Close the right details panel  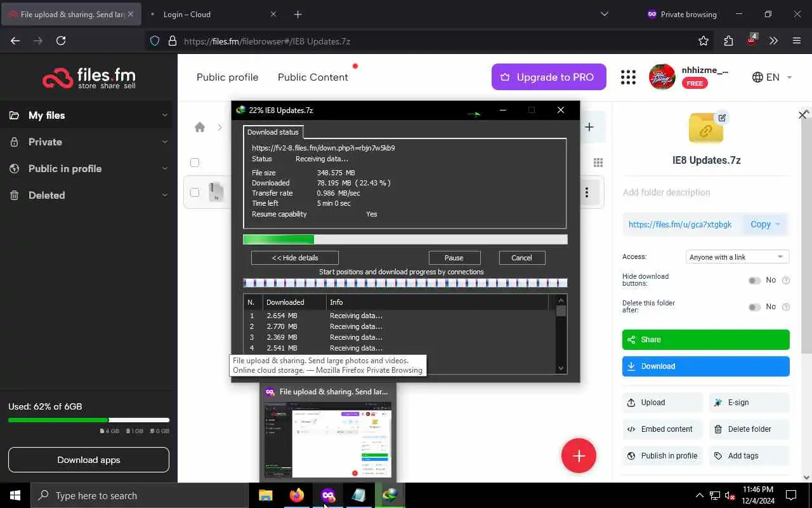click(x=802, y=115)
